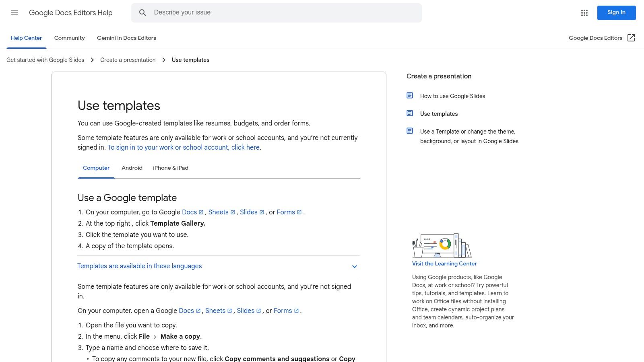This screenshot has height=362, width=644.
Task: Open the hamburger main menu
Action: [x=14, y=13]
